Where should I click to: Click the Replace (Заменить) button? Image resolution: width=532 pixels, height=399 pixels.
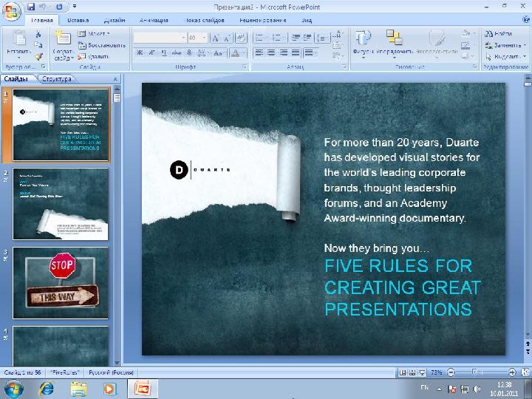[x=505, y=45]
